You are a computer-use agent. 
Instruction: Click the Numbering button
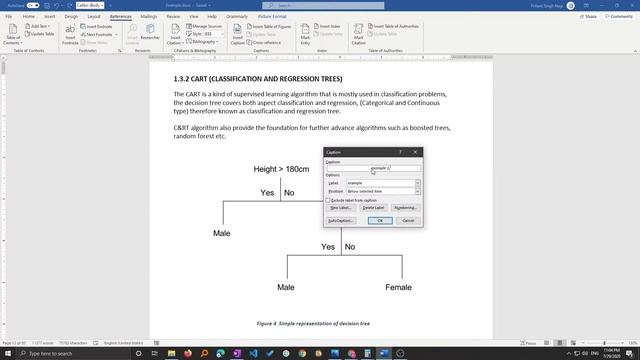point(405,208)
